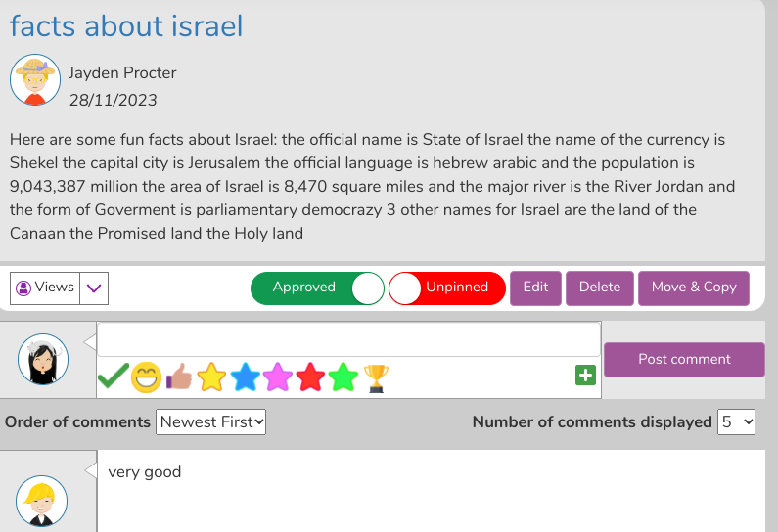Insert the gold trophy icon
This screenshot has width=778, height=532.
[x=376, y=378]
